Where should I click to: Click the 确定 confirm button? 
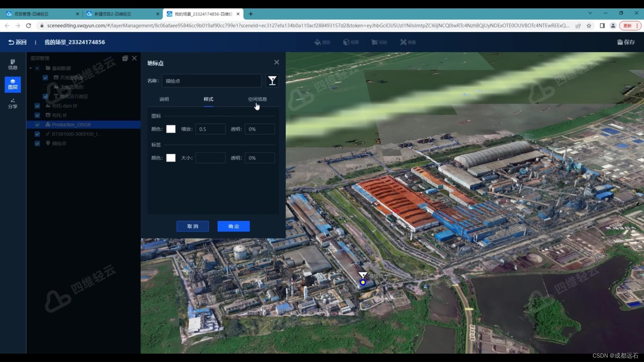(233, 226)
